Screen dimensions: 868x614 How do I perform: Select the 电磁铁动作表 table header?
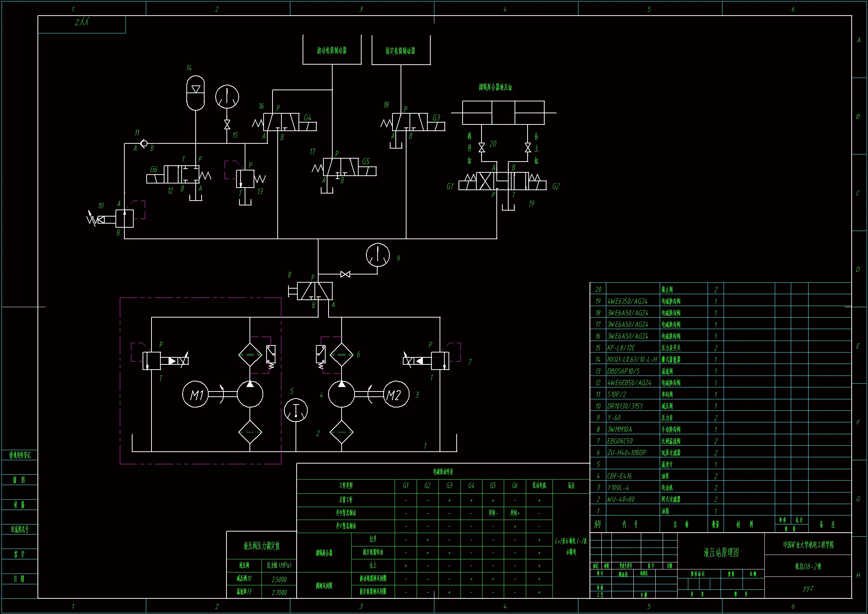tap(443, 472)
